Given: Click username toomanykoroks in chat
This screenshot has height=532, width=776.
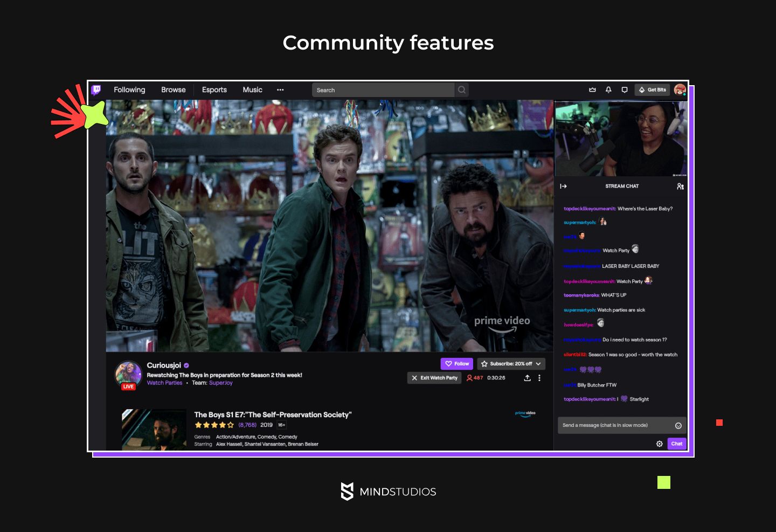Looking at the screenshot, I should point(581,295).
